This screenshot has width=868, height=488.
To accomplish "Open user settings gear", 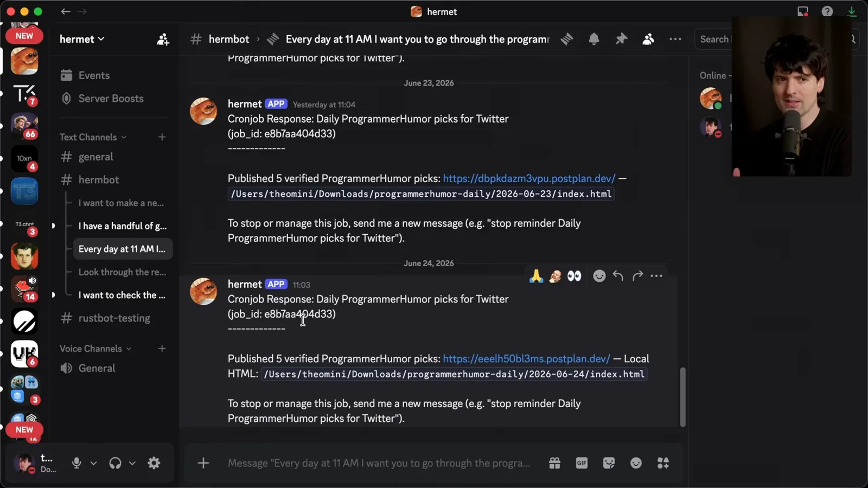I will tap(154, 463).
